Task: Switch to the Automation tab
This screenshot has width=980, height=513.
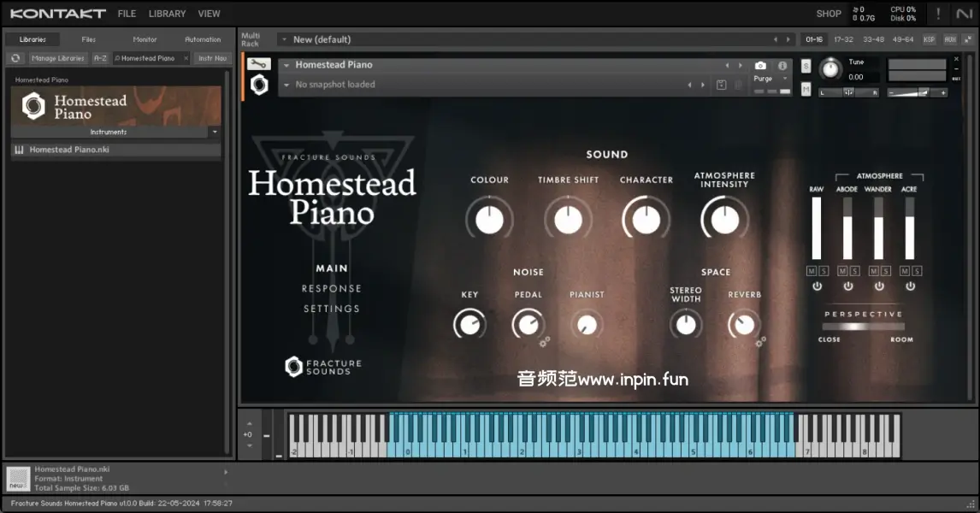Action: (x=203, y=39)
